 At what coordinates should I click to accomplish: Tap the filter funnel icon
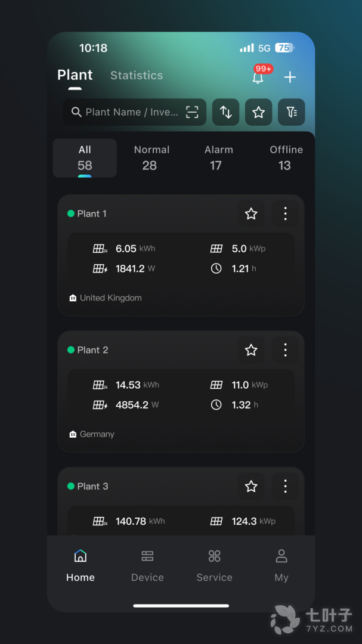(291, 112)
